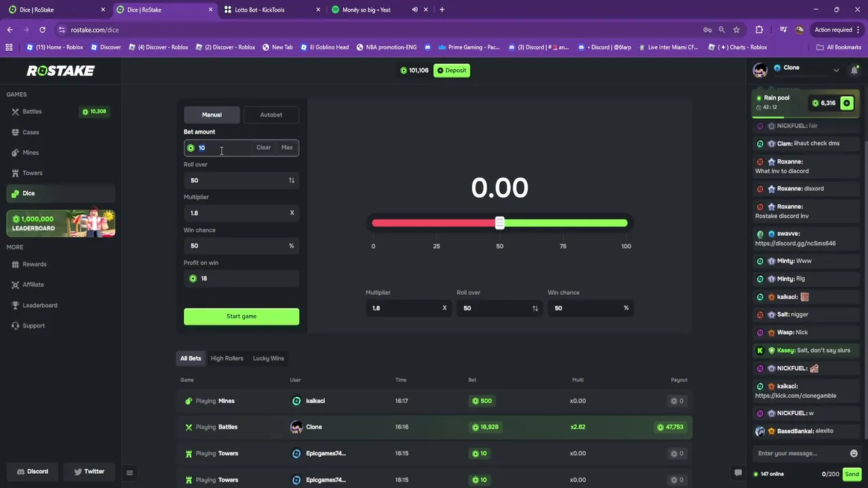The width and height of the screenshot is (868, 488).
Task: Open kaikaci user in bets table
Action: pyautogui.click(x=315, y=401)
